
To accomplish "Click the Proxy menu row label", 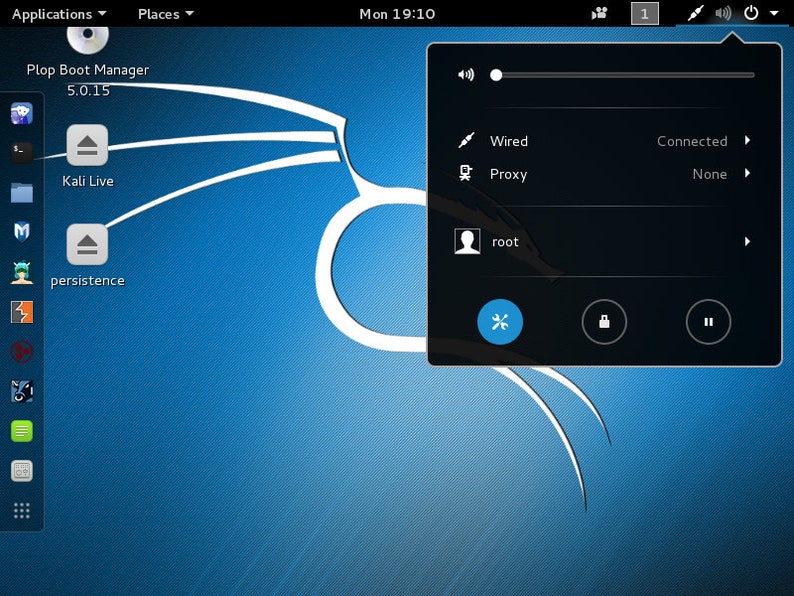I will click(x=508, y=174).
